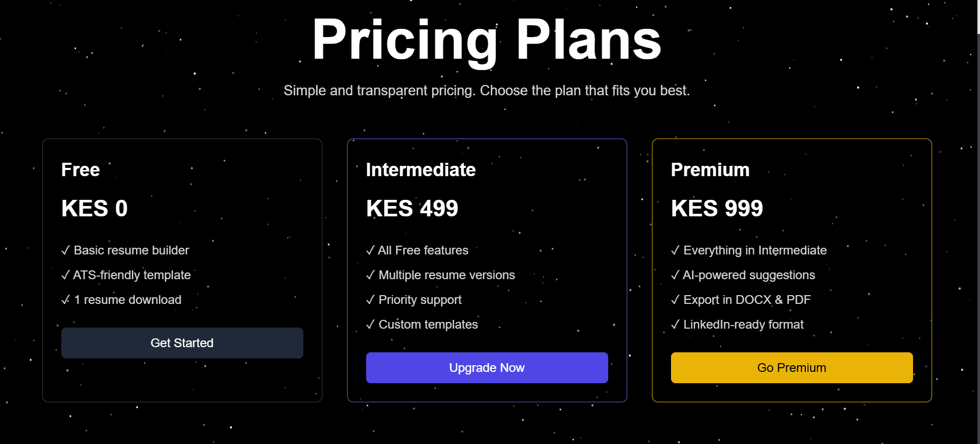Click checkmark next to All Free features
980x444 pixels.
click(370, 251)
